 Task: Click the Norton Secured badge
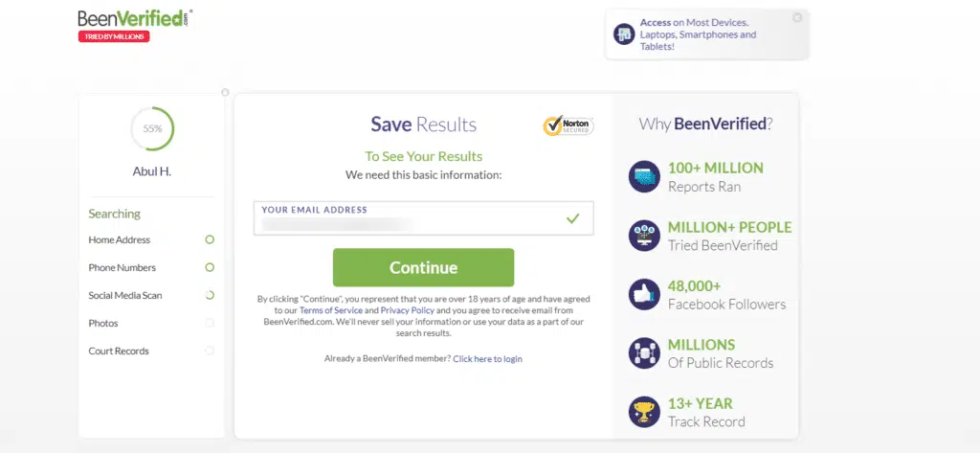568,125
